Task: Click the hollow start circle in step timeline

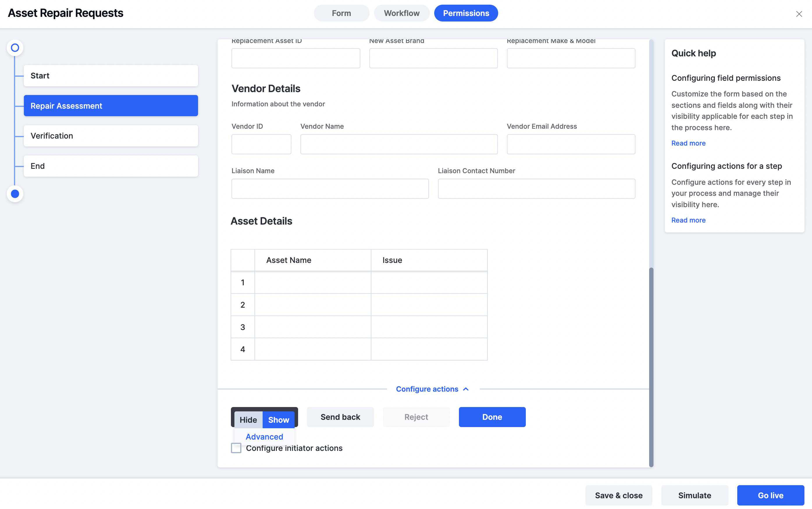Action: [x=15, y=48]
